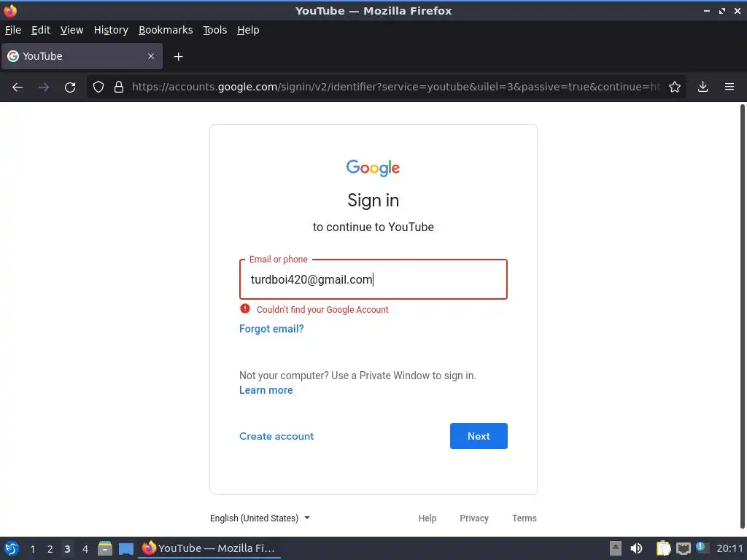Open the Privacy footer link
The width and height of the screenshot is (747, 560).
point(474,518)
